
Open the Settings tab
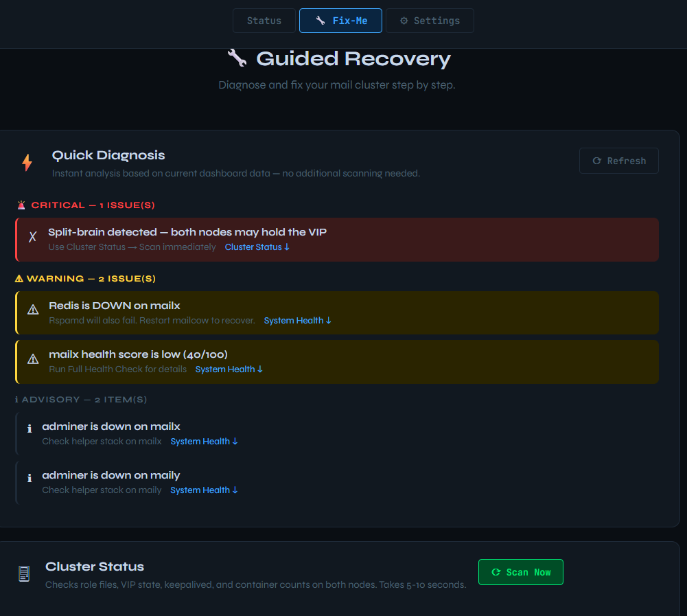tap(430, 21)
